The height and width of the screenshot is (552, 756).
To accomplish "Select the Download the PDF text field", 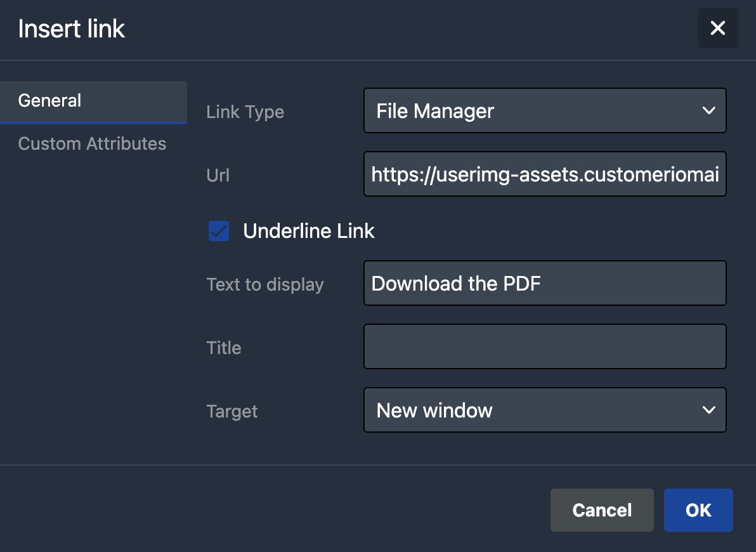I will point(545,283).
